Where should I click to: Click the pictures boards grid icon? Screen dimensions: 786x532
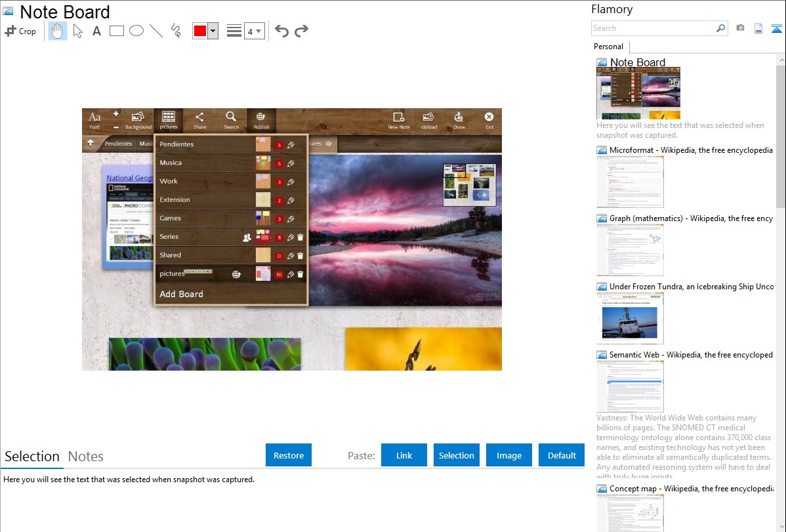click(169, 120)
